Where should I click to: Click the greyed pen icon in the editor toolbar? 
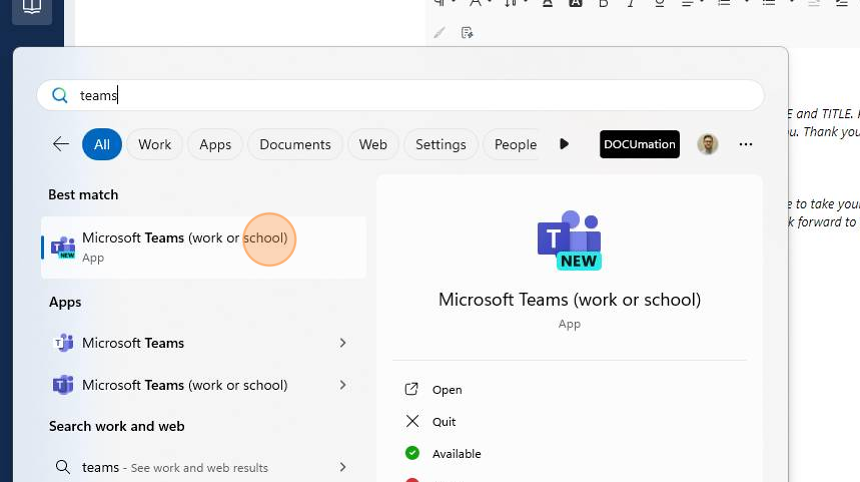coord(439,33)
